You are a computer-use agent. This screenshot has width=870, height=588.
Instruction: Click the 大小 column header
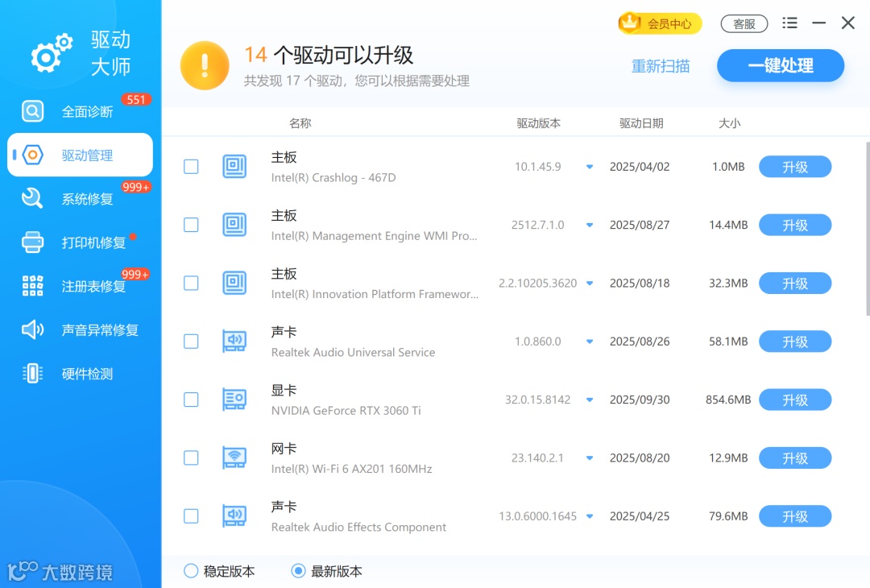[729, 123]
